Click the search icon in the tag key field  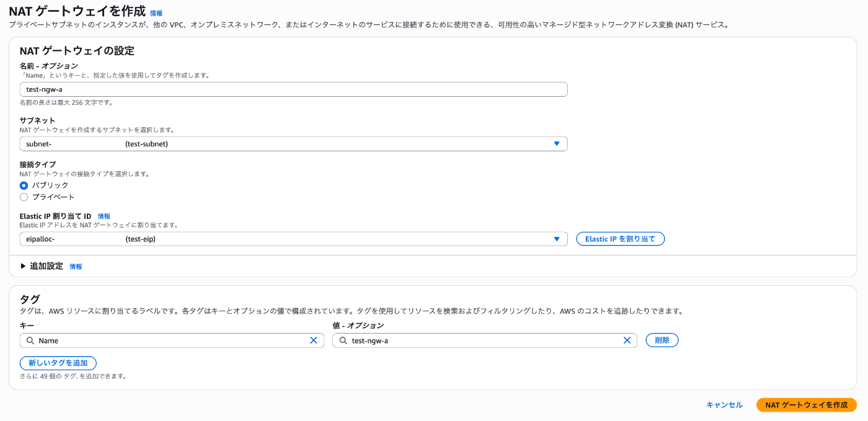click(x=29, y=340)
